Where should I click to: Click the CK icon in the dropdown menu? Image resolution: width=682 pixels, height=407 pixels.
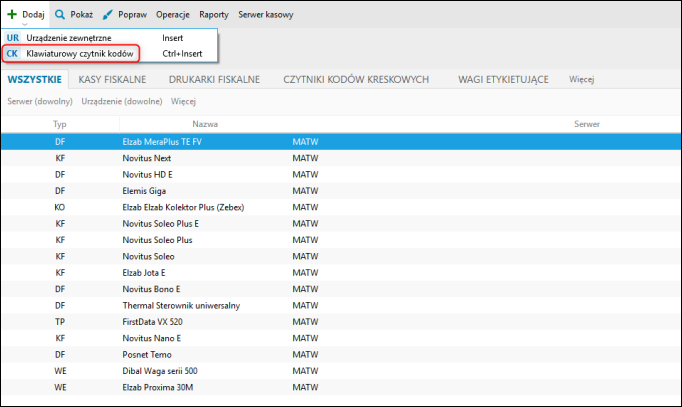(13, 52)
